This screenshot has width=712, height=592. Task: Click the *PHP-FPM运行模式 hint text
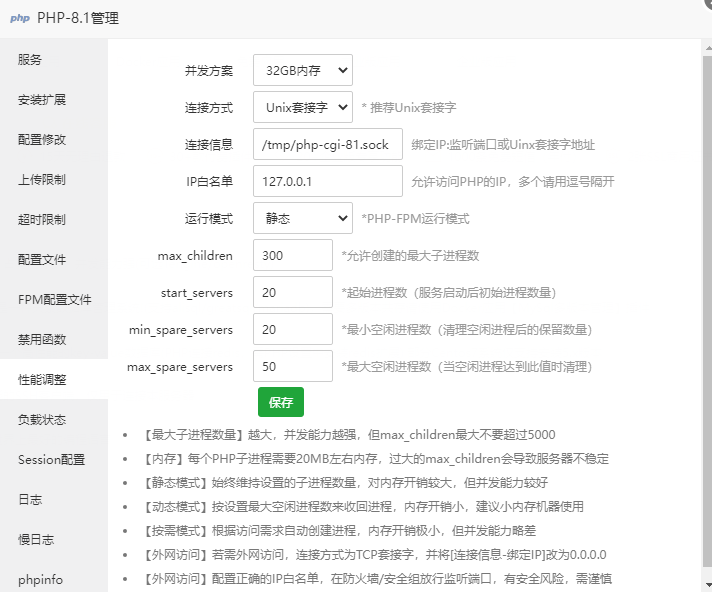tap(415, 219)
